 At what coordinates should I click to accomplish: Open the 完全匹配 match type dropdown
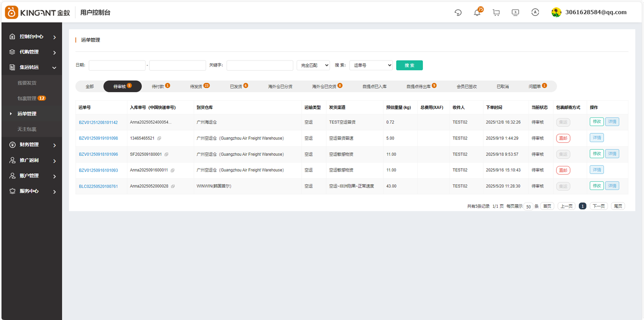pos(313,65)
